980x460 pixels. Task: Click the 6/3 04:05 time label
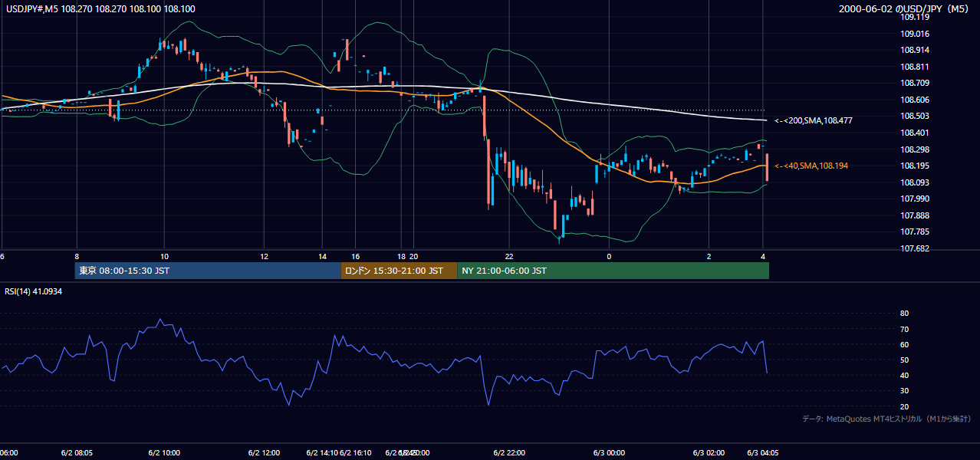pyautogui.click(x=763, y=452)
